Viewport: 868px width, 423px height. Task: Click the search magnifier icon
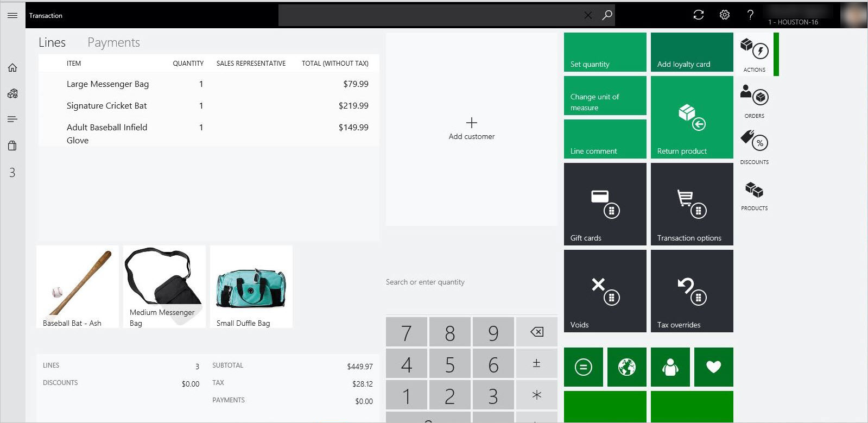607,15
